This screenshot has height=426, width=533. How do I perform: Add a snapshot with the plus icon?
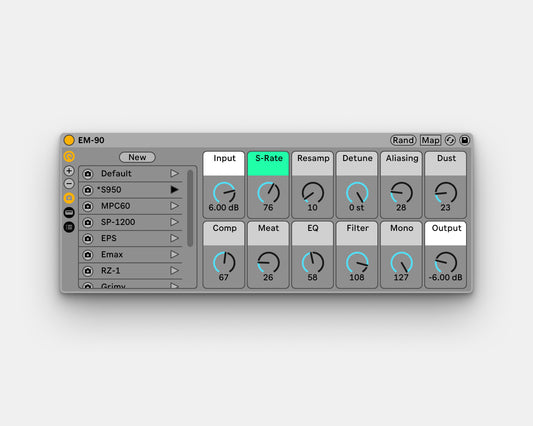[x=69, y=171]
